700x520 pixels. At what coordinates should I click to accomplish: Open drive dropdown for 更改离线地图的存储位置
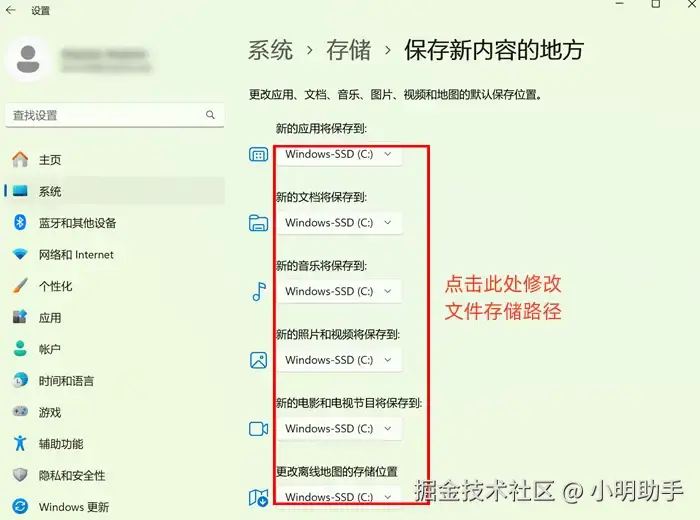pos(339,497)
